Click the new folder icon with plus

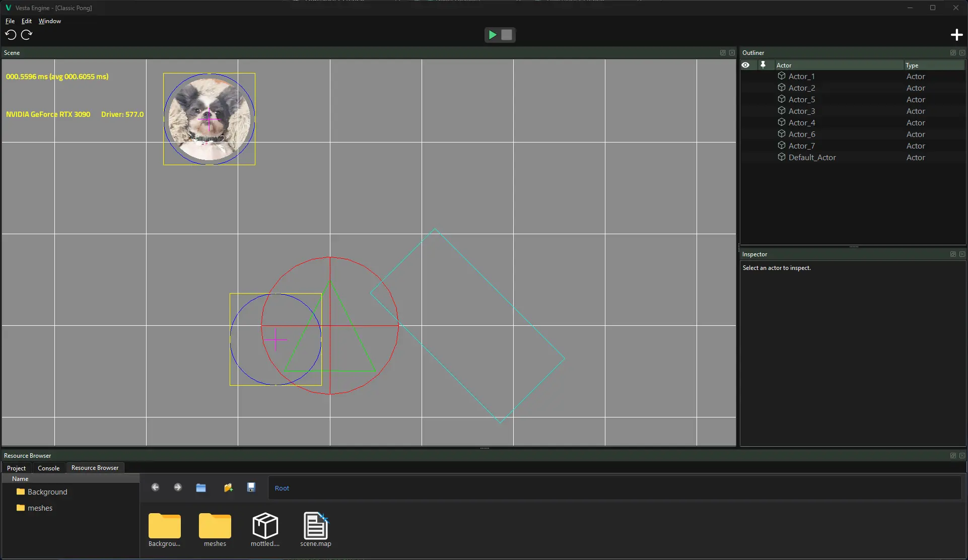(x=228, y=487)
